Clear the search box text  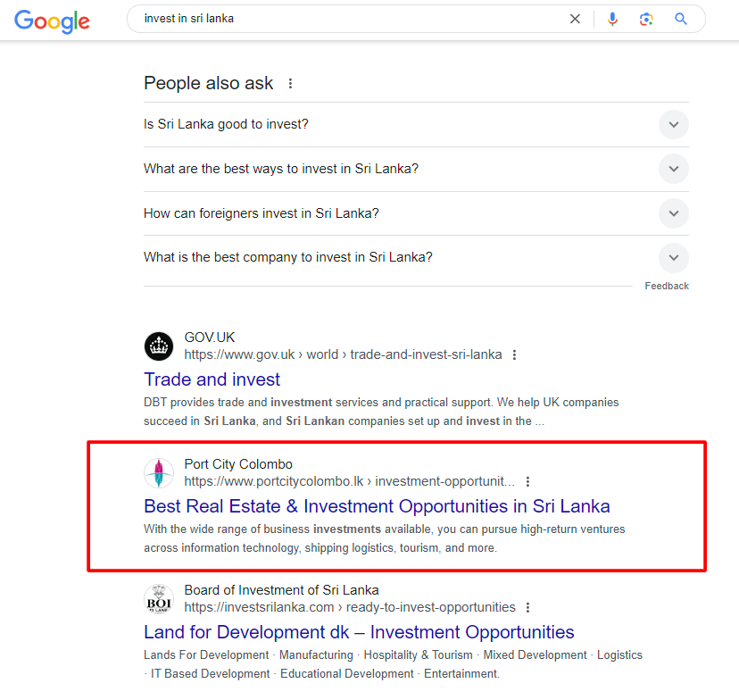tap(575, 19)
